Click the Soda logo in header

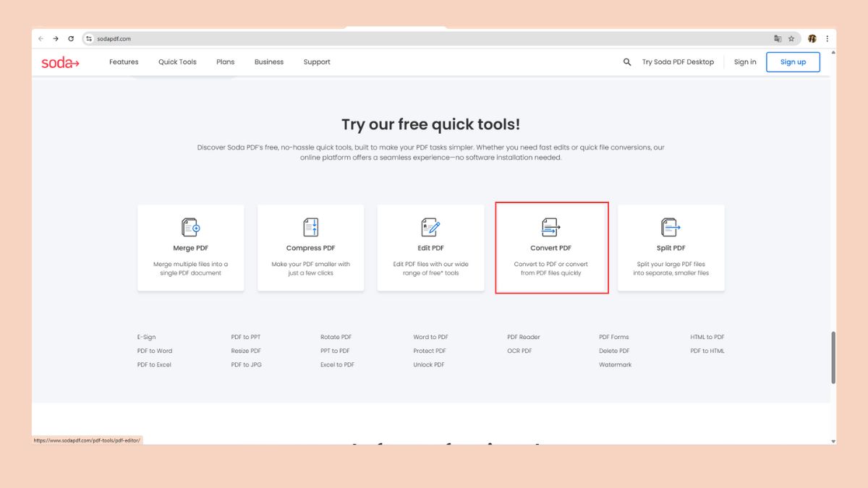tap(60, 63)
